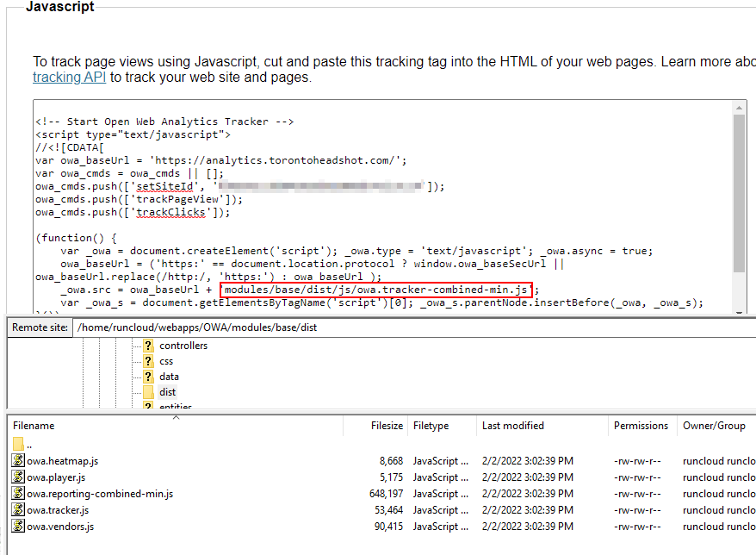Click the css folder question-mark icon
The image size is (756, 555).
(148, 361)
